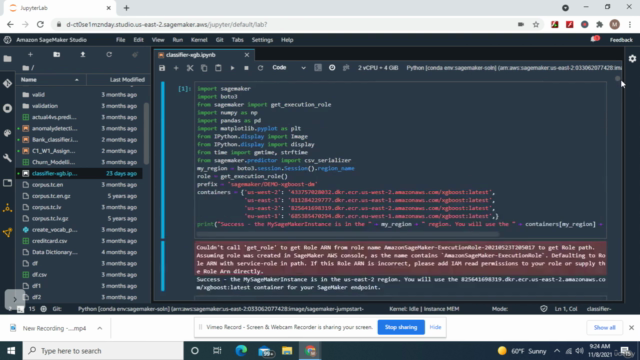
Task: Open notifications bell icon
Action: (595, 40)
